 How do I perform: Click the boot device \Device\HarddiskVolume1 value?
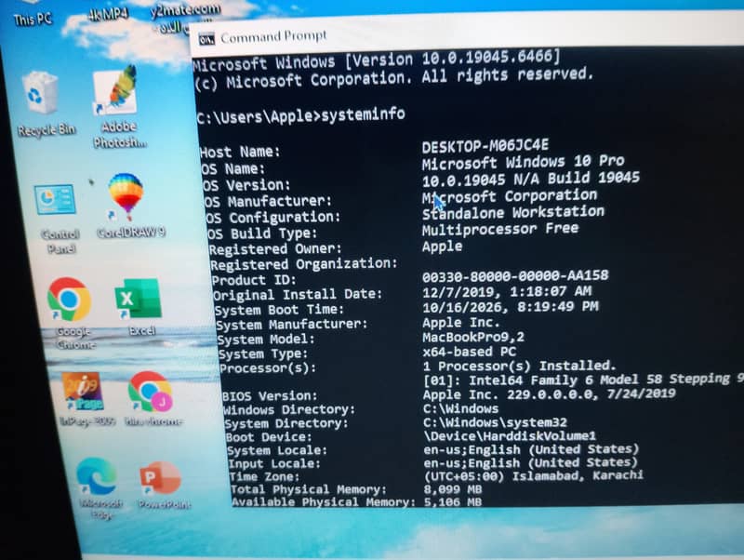(510, 435)
